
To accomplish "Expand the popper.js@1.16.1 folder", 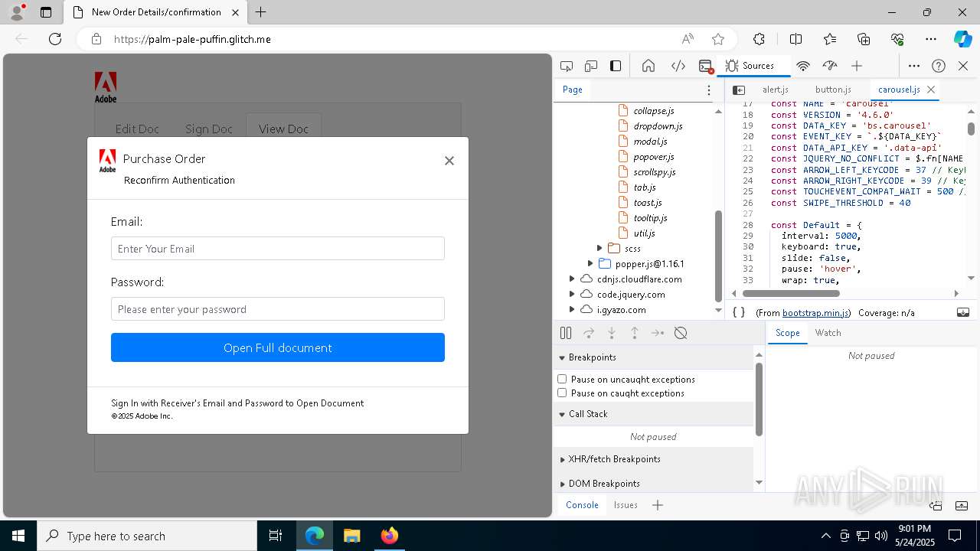I will pos(590,263).
